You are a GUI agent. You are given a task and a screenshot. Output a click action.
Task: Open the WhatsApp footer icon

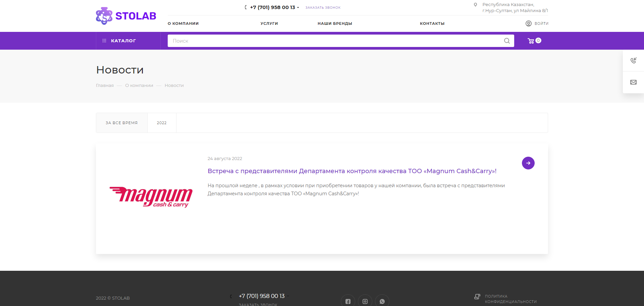(382, 301)
